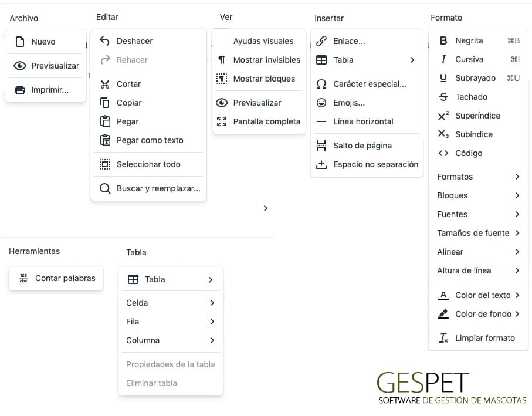Expand the Tamaños de fuente submenu
Screen dimensions: 532x416
tap(478, 233)
